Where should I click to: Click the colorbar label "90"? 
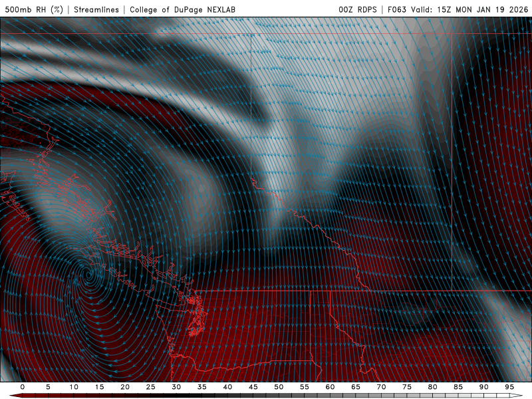coord(483,387)
